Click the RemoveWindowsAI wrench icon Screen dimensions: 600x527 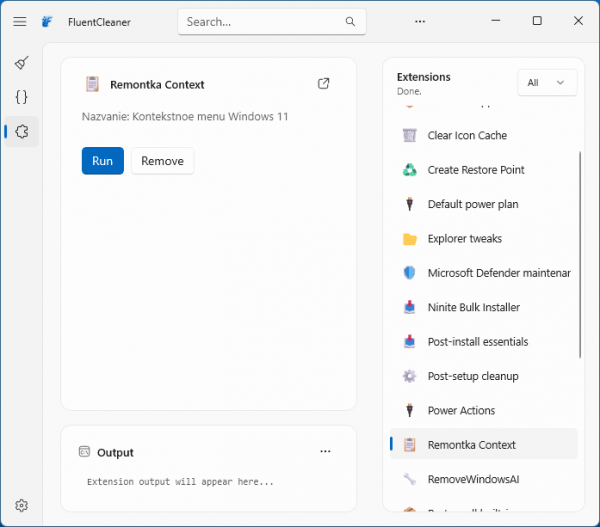[x=409, y=479]
